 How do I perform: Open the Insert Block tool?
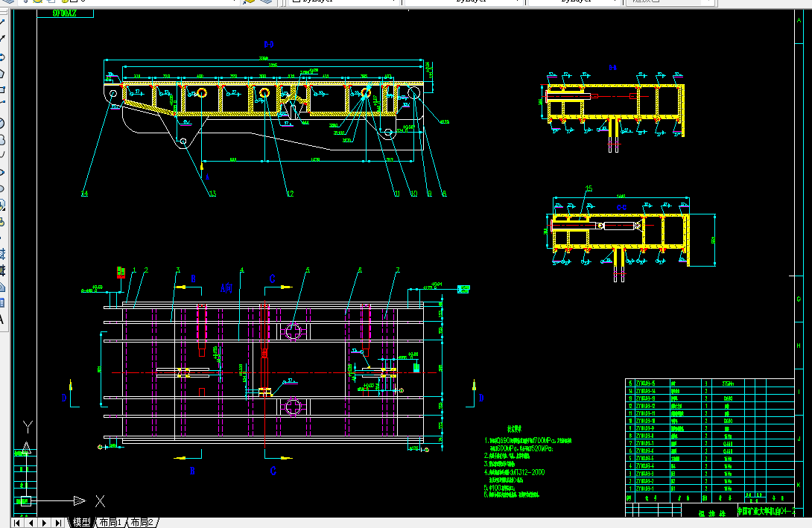(1, 205)
